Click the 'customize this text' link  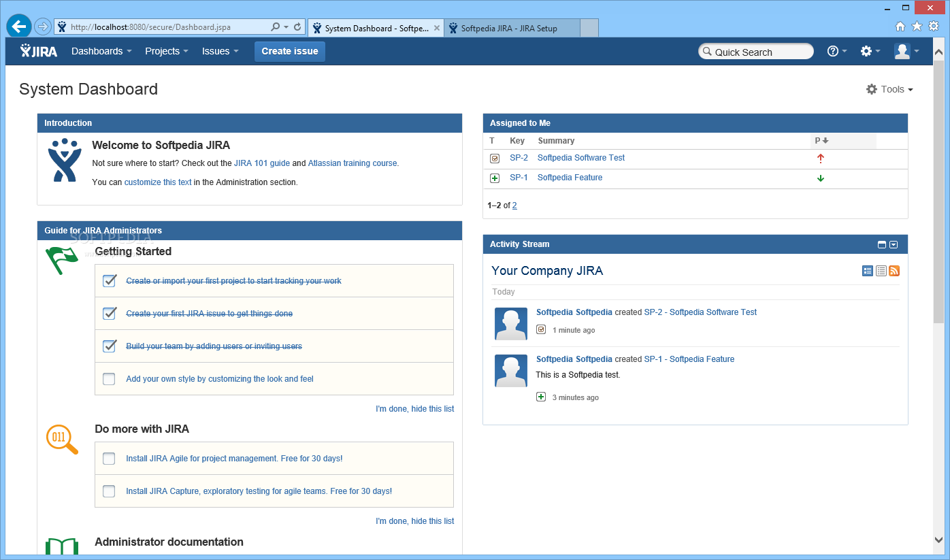(158, 182)
